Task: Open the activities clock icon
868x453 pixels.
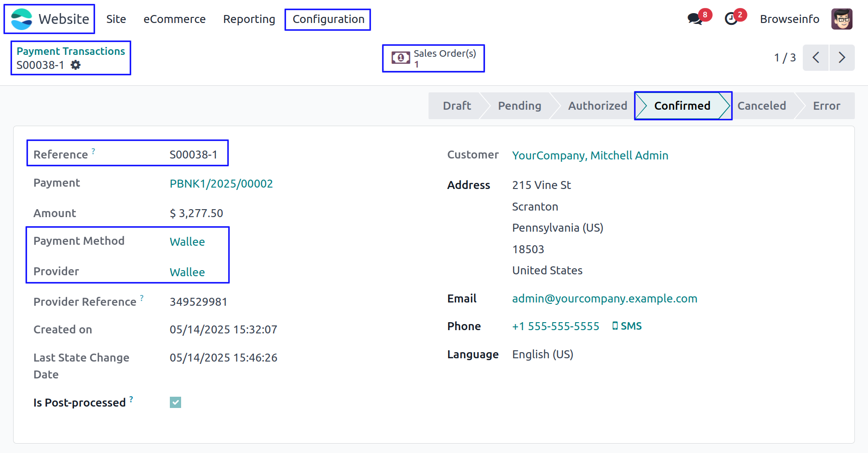Action: tap(731, 19)
